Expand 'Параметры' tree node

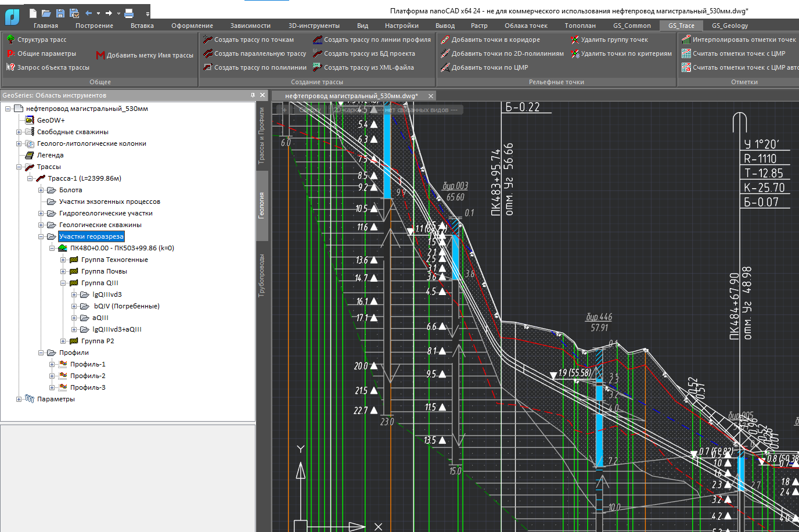19,399
